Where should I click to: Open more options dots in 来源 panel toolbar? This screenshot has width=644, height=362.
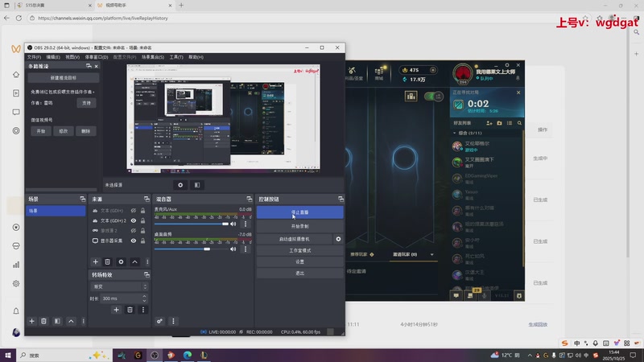147,262
